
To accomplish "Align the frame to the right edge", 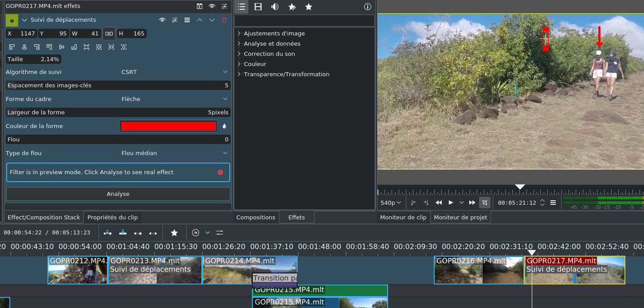I will [x=37, y=47].
